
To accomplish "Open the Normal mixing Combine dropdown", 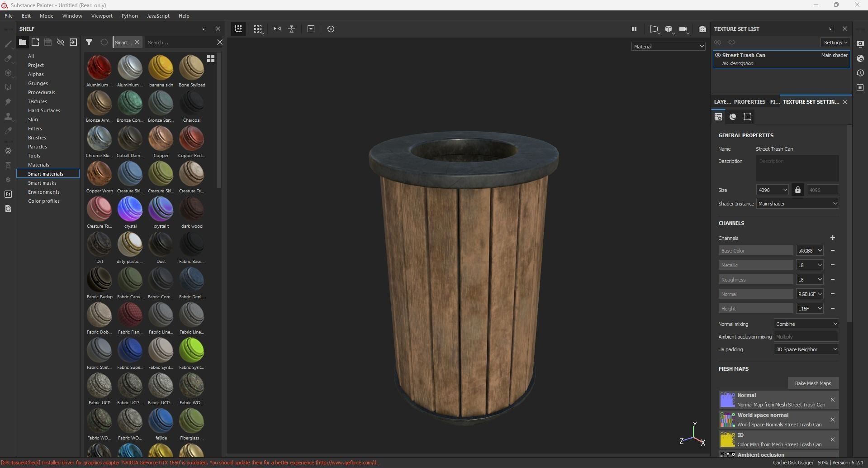I will pyautogui.click(x=806, y=324).
